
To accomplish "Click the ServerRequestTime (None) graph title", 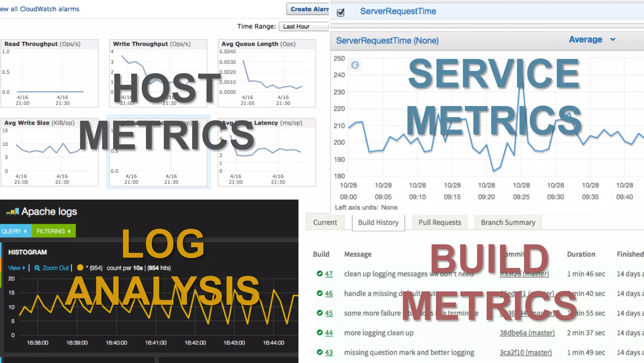I will (x=387, y=41).
